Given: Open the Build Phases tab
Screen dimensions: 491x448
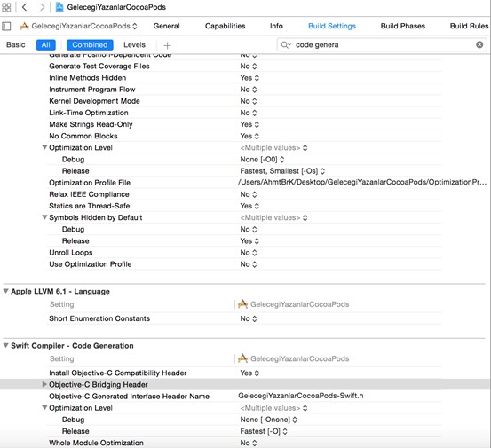Looking at the screenshot, I should (x=403, y=26).
